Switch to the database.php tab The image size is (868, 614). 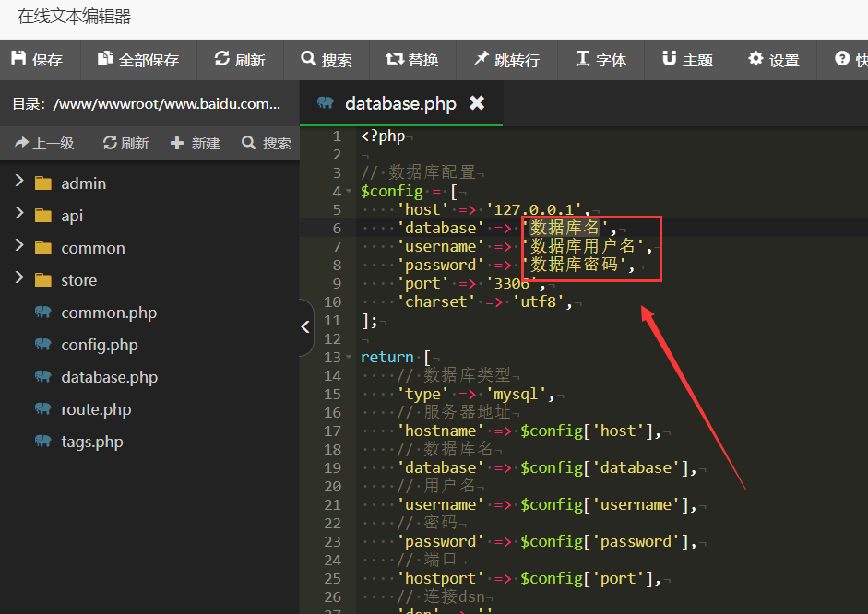pyautogui.click(x=399, y=103)
